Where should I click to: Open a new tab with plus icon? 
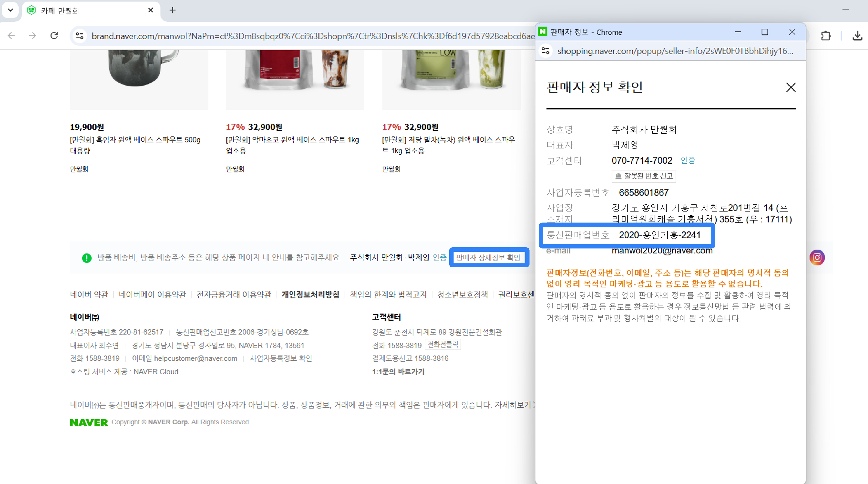172,10
